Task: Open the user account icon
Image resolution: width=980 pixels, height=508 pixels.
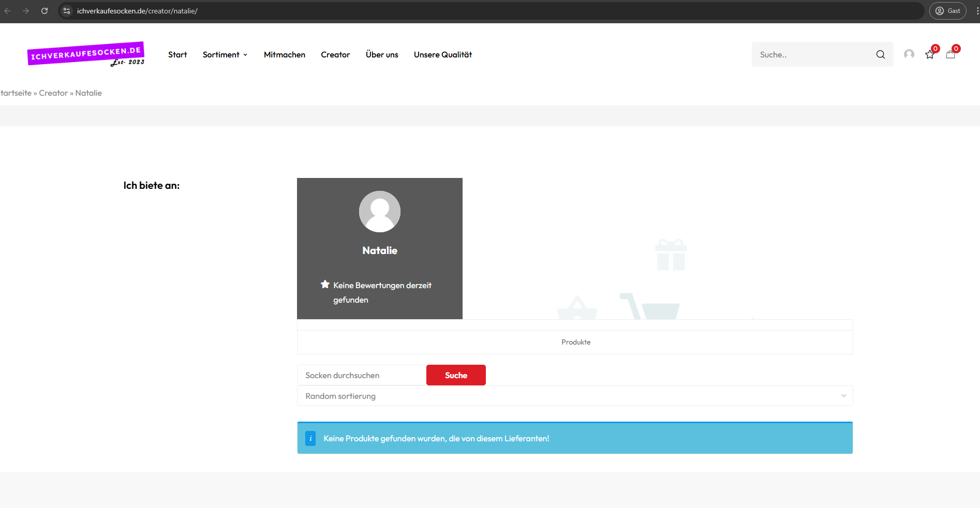Action: pos(909,54)
